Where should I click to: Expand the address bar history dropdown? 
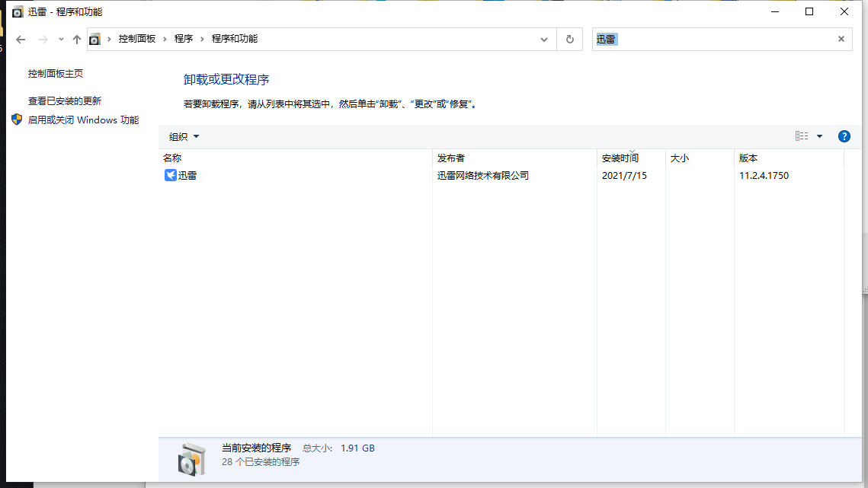click(543, 39)
